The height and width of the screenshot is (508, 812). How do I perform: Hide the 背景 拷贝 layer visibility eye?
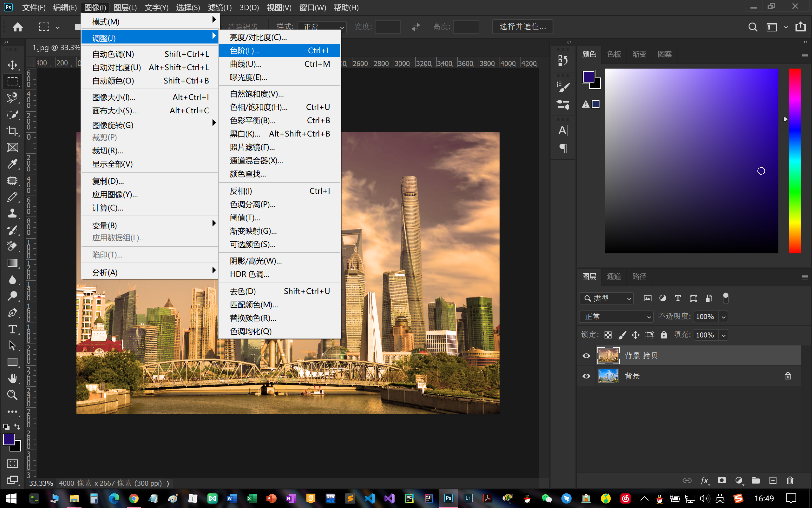click(x=586, y=356)
